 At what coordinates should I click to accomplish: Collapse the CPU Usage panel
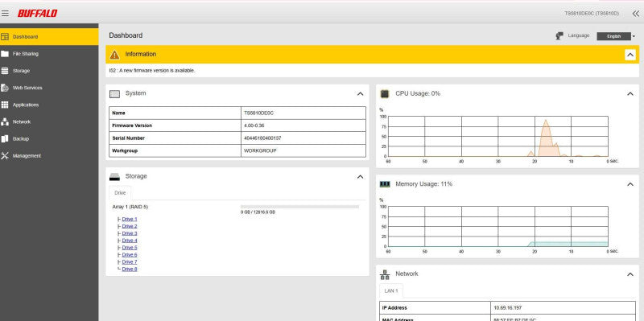(630, 94)
